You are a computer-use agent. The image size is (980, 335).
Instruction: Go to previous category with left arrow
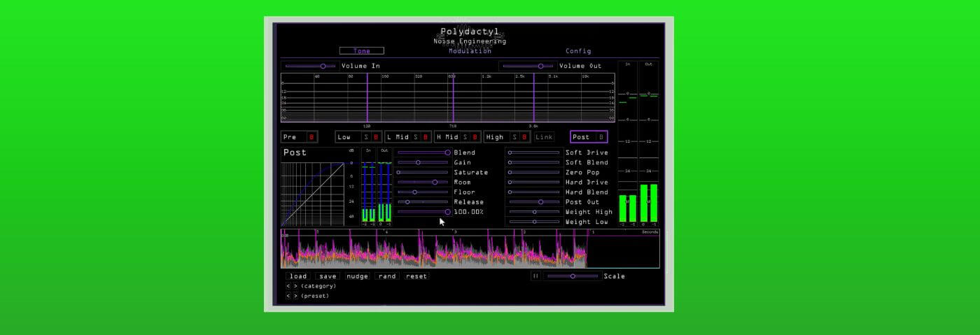click(x=288, y=286)
